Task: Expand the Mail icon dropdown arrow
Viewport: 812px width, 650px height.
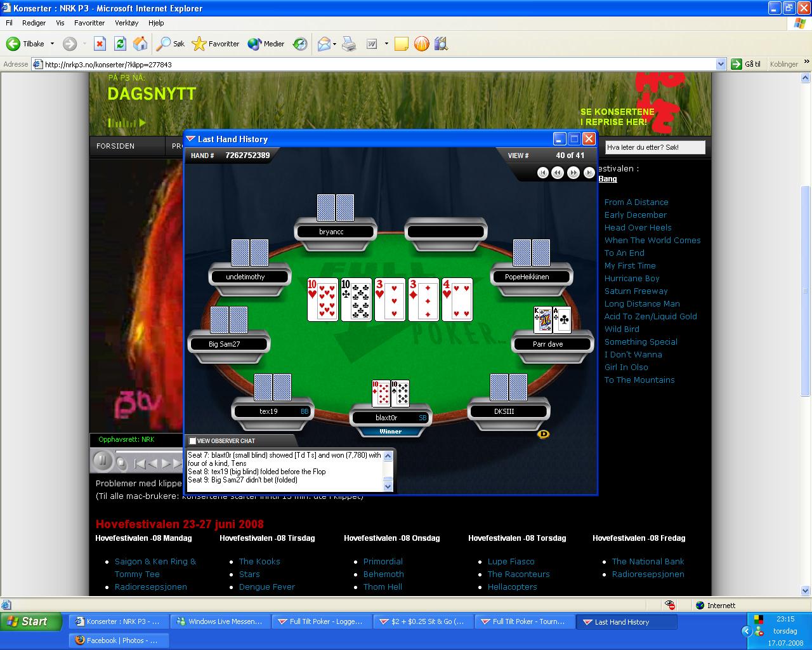Action: click(335, 44)
